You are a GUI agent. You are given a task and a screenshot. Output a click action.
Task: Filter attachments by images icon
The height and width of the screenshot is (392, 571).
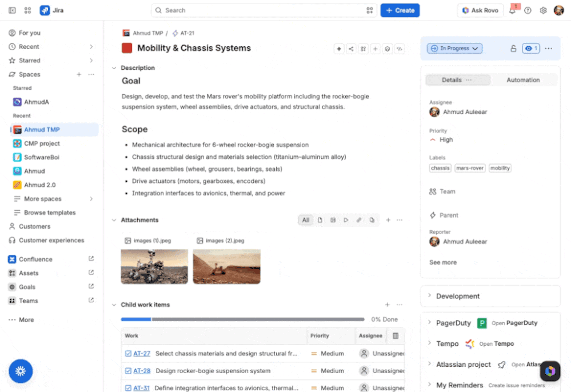[x=333, y=220]
